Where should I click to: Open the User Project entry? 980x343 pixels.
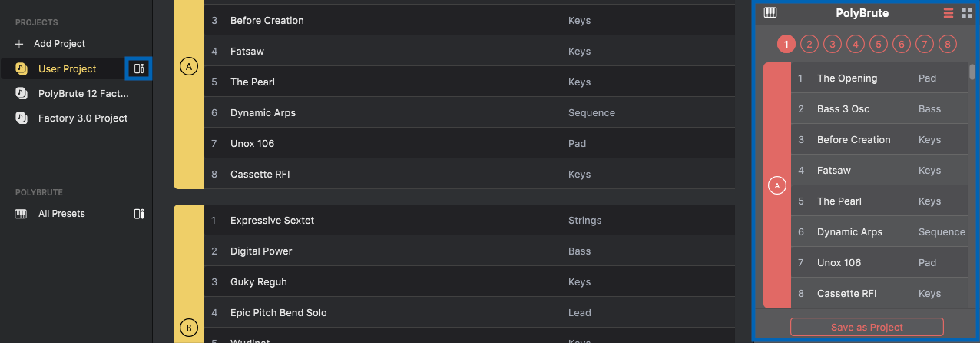pyautogui.click(x=68, y=68)
